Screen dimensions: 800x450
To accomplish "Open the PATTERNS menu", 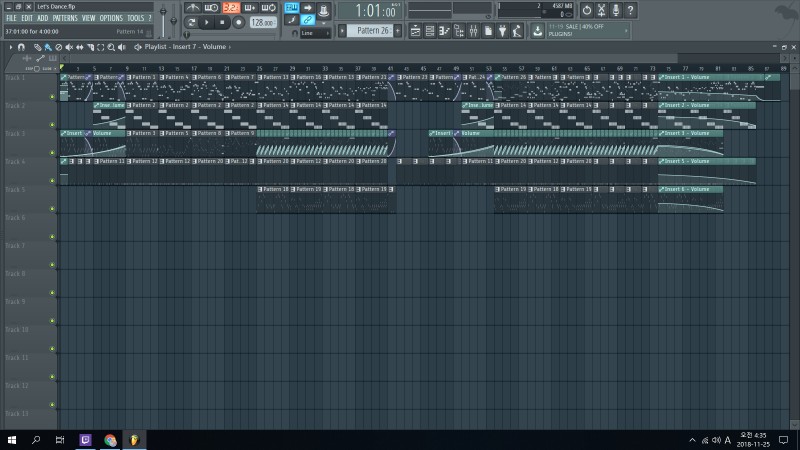I will point(65,18).
